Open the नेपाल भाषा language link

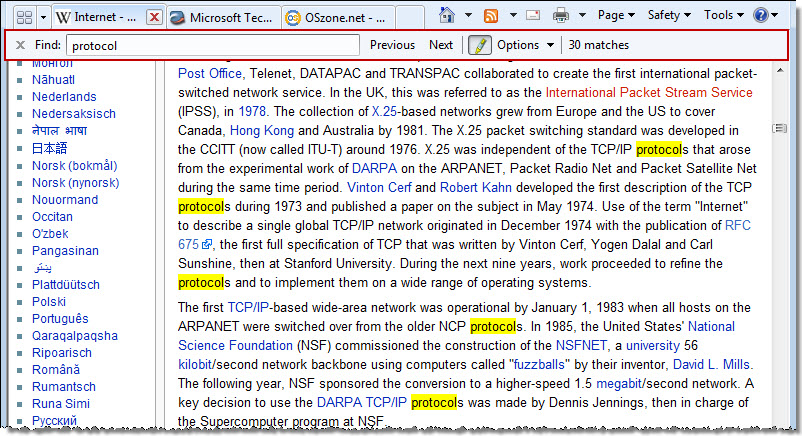59,131
